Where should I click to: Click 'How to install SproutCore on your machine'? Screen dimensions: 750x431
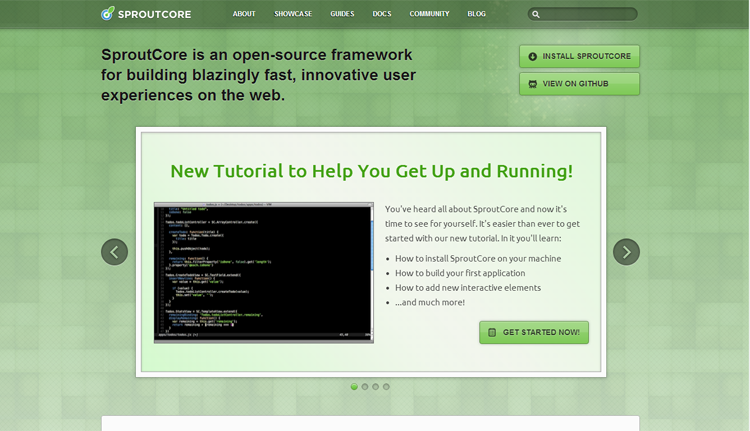click(x=478, y=258)
